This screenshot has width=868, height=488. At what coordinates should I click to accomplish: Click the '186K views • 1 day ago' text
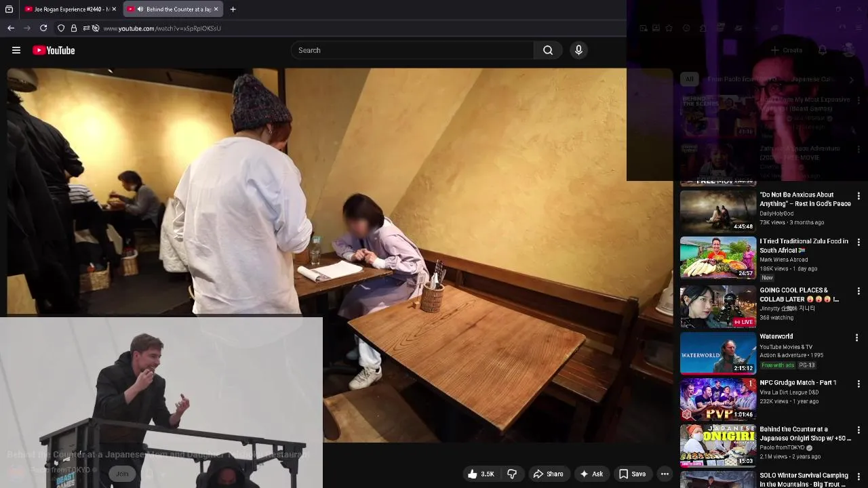click(790, 268)
